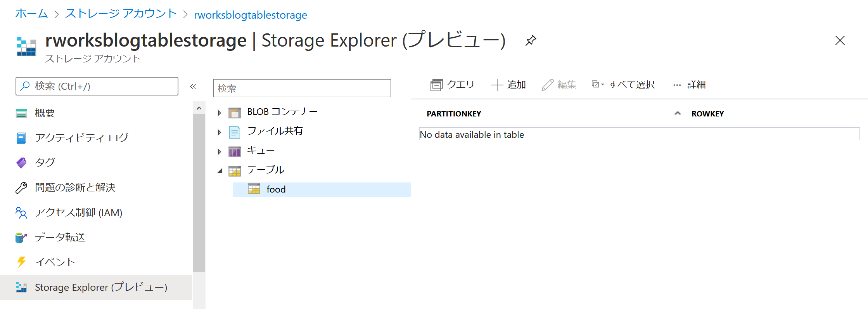Select Storage Explorer (プレビュー) in the sidebar
The height and width of the screenshot is (309, 868).
coord(96,287)
